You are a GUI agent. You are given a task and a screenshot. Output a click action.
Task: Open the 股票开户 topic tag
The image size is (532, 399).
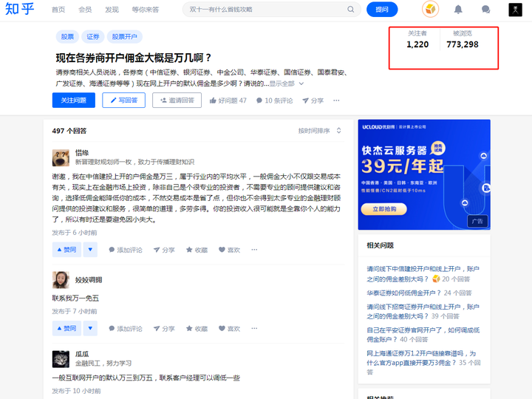(125, 37)
